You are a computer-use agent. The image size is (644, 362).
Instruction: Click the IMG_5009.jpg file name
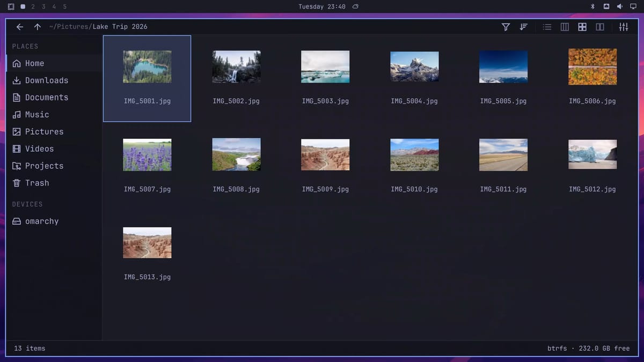[325, 189]
